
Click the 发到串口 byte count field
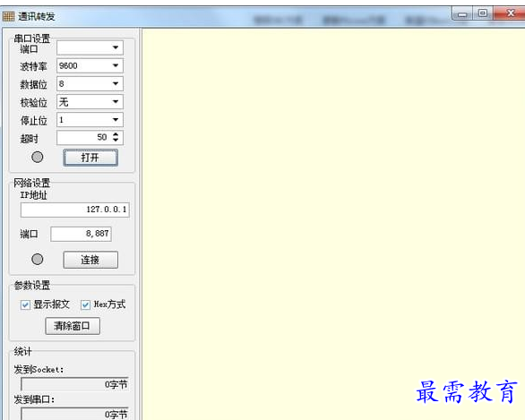tap(74, 414)
